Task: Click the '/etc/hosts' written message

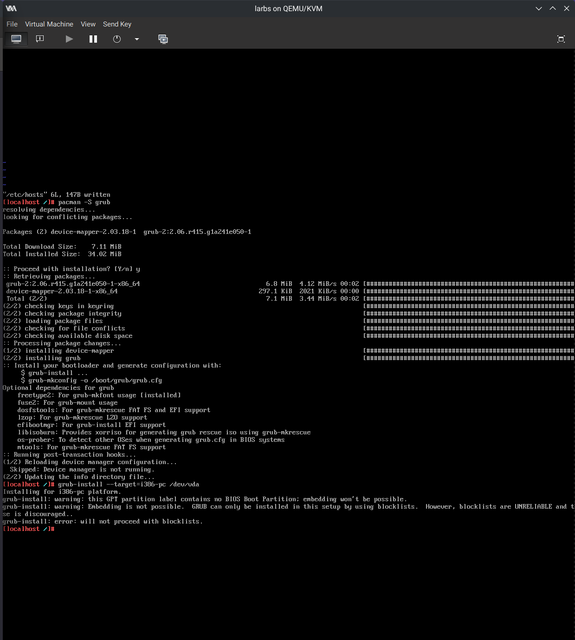Action: [x=57, y=195]
